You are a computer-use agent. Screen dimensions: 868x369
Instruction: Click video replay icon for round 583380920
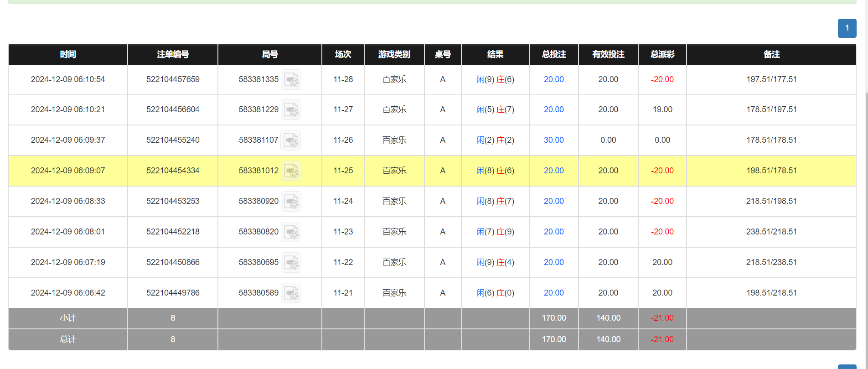pos(291,202)
